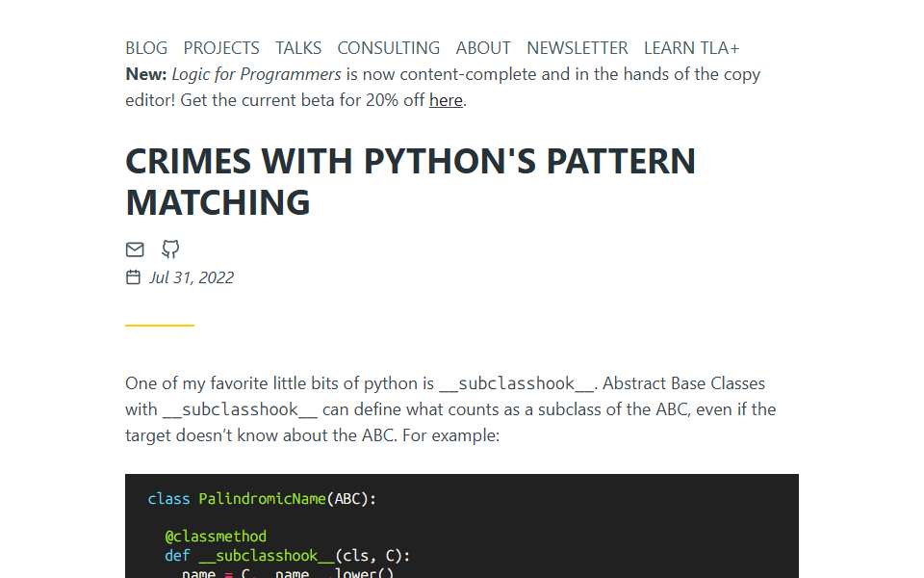Screen dimensions: 924x578
Task: Open the TALKS page
Action: click(x=298, y=48)
